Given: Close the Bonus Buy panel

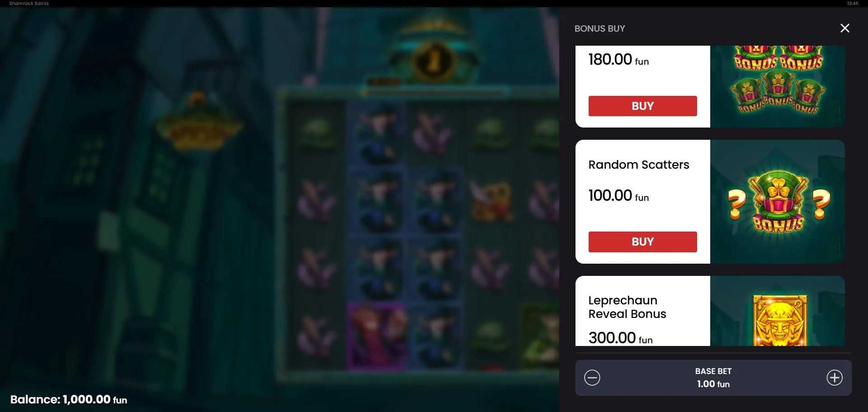Looking at the screenshot, I should point(844,28).
